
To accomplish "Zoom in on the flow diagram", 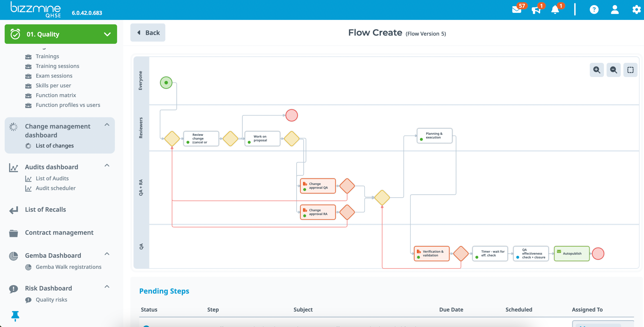I will (597, 70).
